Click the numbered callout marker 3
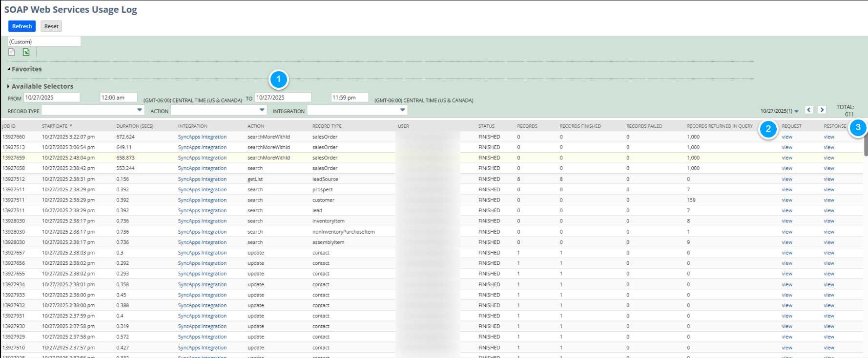This screenshot has height=358, width=868. (x=858, y=128)
